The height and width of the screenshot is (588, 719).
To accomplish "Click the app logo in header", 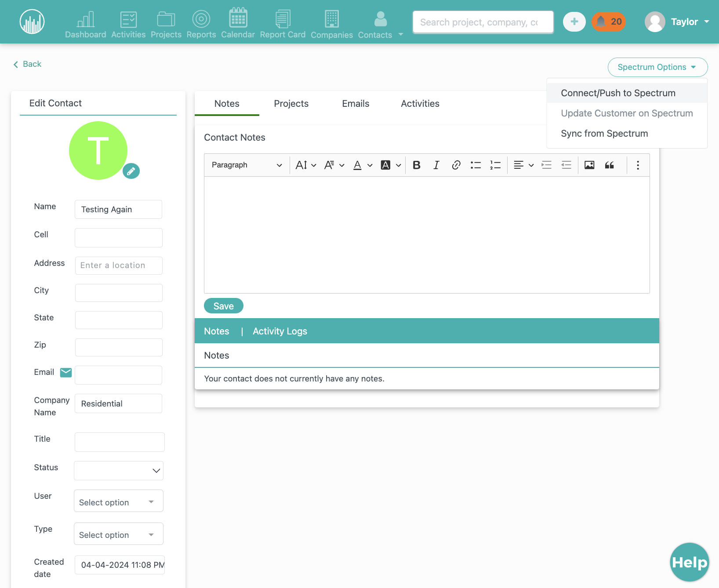I will 32,22.
